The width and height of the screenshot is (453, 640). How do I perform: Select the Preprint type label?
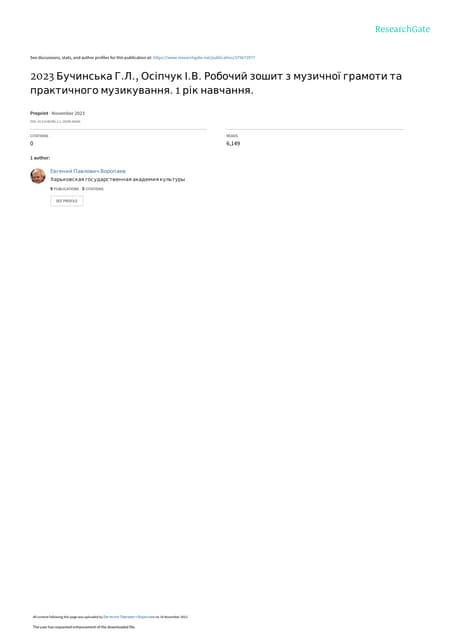point(39,113)
